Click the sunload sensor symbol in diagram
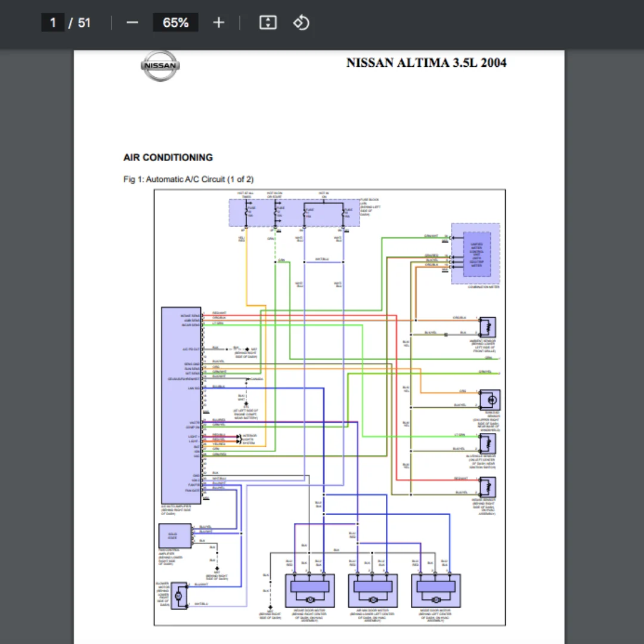Viewport: 644px width, 644px height. 490,400
